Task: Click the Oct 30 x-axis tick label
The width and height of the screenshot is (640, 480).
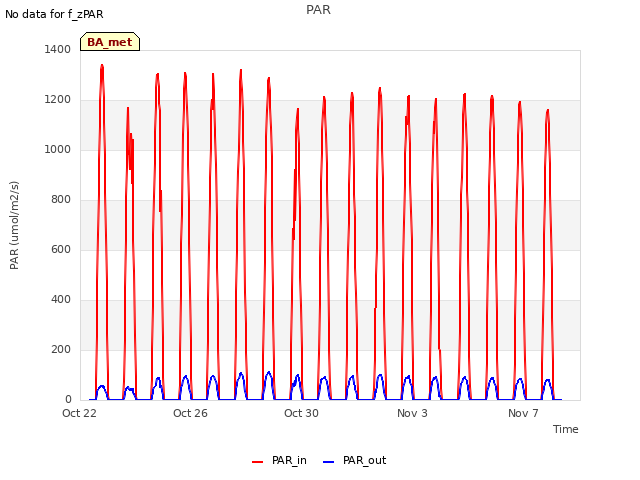Action: click(301, 413)
